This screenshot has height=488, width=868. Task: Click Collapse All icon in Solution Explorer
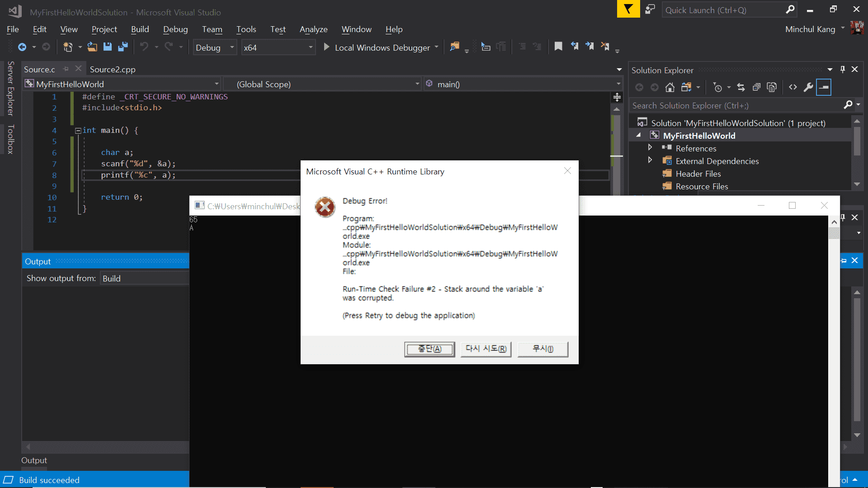pos(756,87)
